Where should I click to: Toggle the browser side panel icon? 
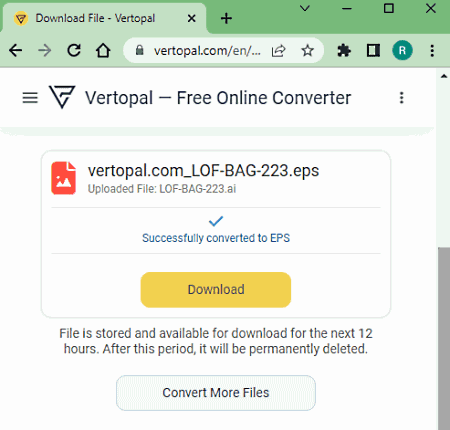373,51
